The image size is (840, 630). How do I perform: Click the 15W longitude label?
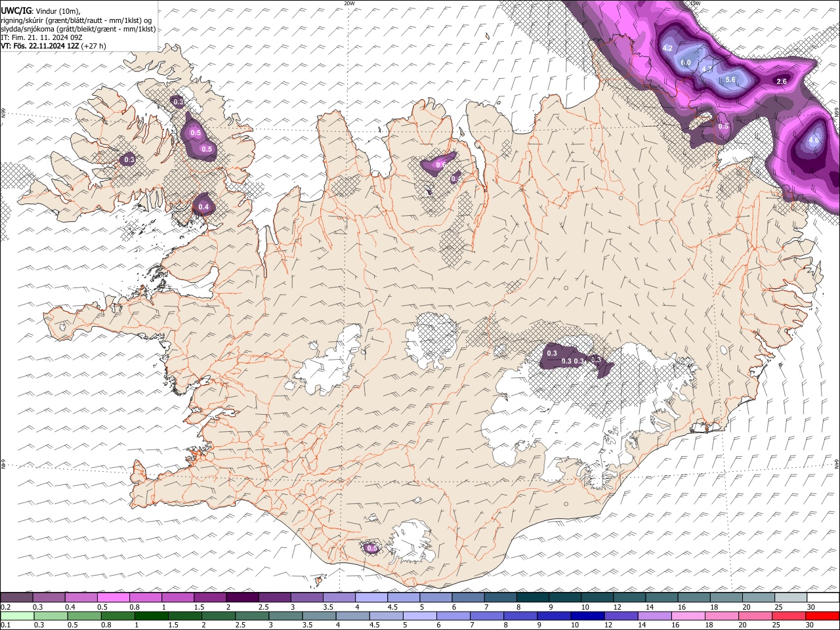point(695,3)
